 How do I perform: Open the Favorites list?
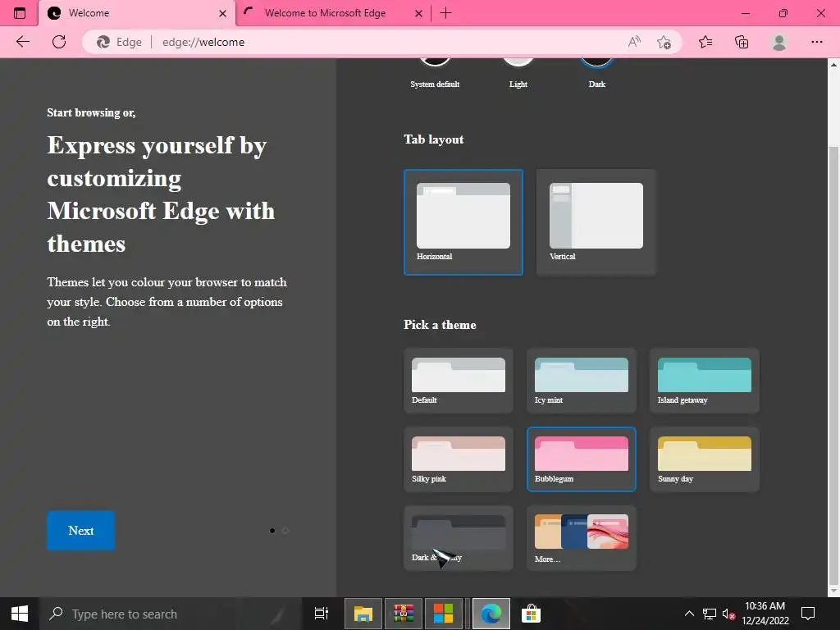[x=705, y=42]
